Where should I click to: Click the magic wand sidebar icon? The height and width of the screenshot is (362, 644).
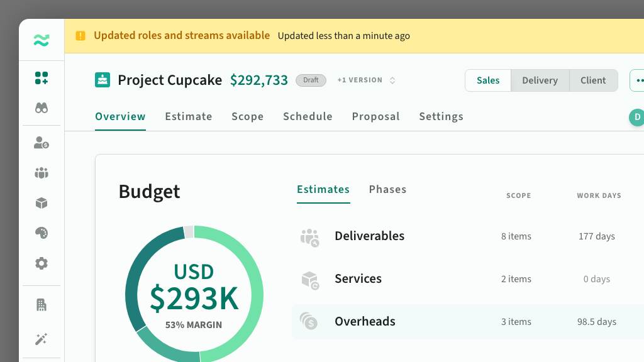coord(42,339)
